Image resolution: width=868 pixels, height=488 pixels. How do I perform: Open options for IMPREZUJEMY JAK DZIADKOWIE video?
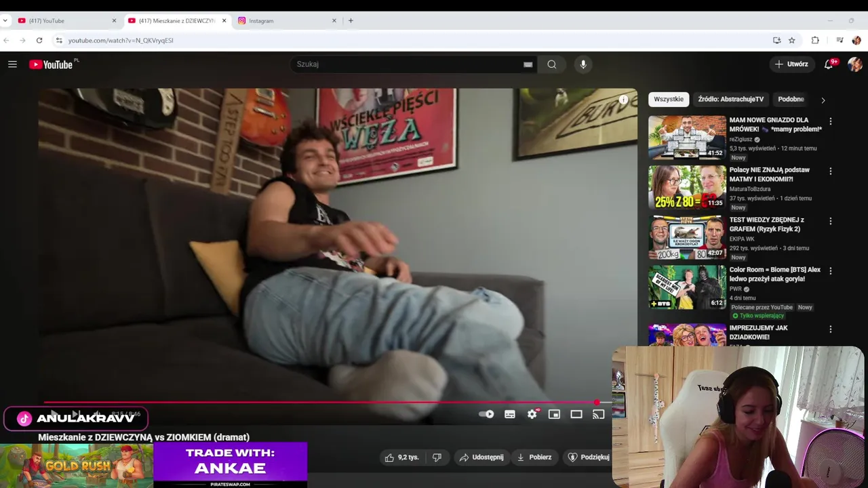[831, 329]
